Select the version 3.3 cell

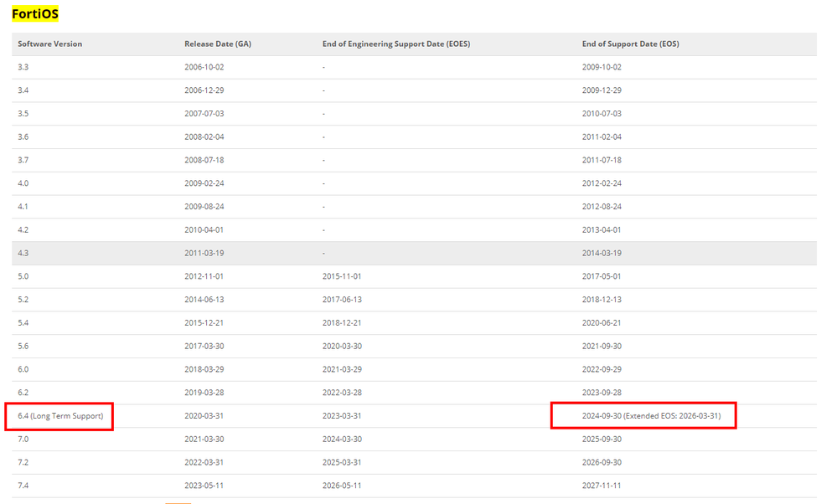pos(23,67)
